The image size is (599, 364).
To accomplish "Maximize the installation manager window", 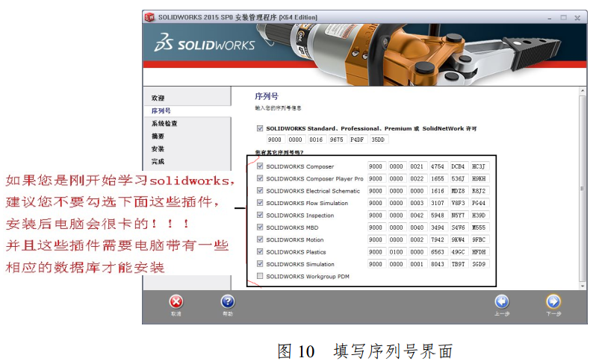I will tap(563, 18).
